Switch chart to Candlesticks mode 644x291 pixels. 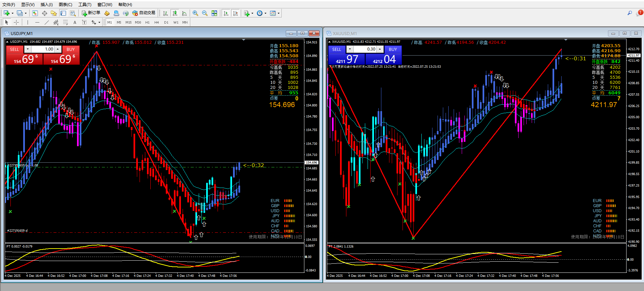(x=175, y=13)
